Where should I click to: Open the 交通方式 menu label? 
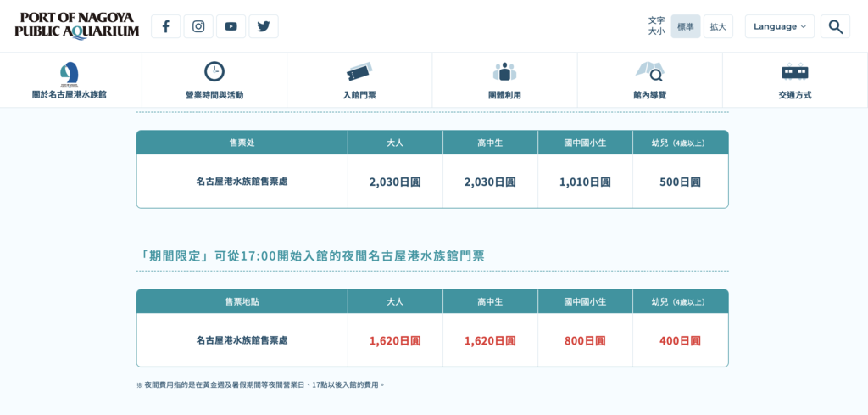pos(795,95)
